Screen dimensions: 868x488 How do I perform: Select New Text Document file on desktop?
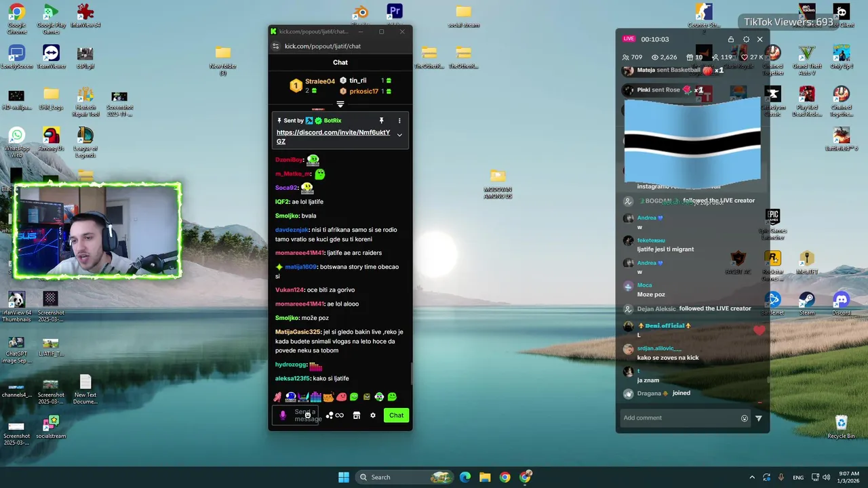[x=85, y=390]
